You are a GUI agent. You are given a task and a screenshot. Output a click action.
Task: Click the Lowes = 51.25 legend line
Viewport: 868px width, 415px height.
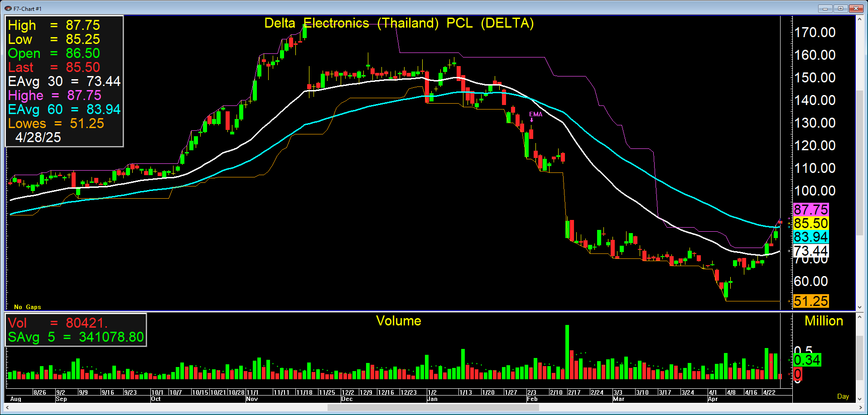click(x=56, y=123)
